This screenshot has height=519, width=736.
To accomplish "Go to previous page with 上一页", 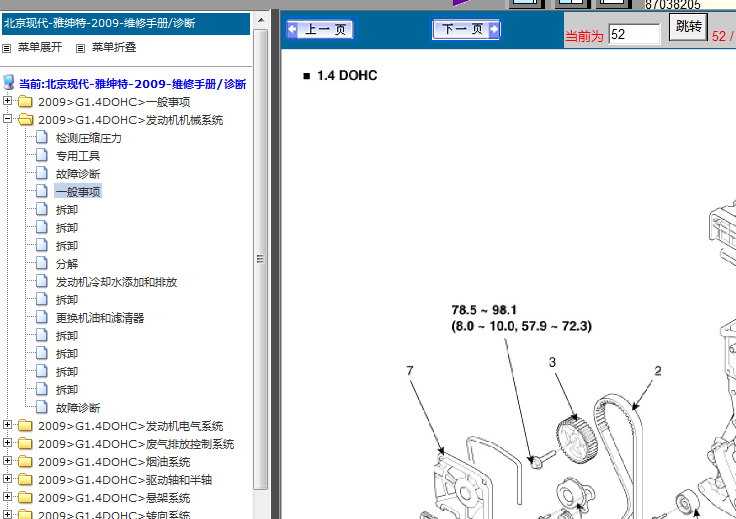I will point(320,30).
